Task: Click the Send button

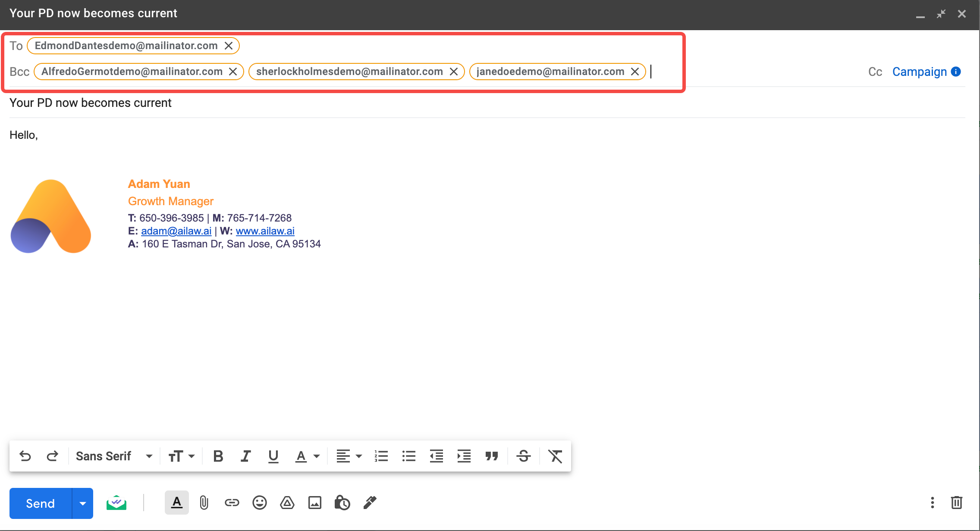Action: 41,503
